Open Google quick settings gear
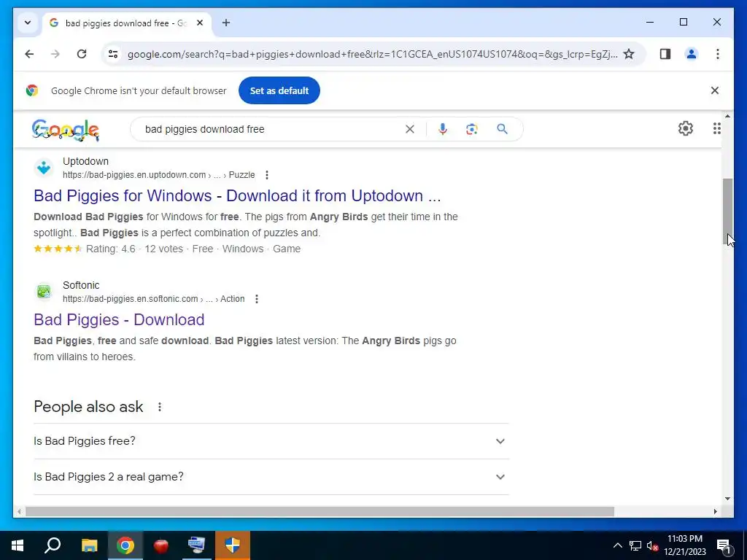 (686, 128)
